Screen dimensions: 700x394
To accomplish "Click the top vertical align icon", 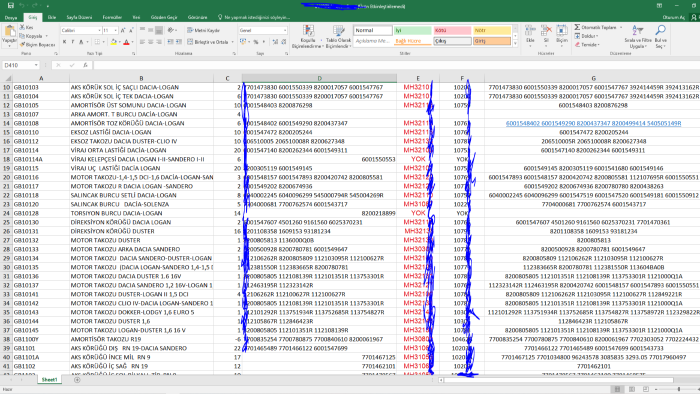I will pyautogui.click(x=142, y=30).
